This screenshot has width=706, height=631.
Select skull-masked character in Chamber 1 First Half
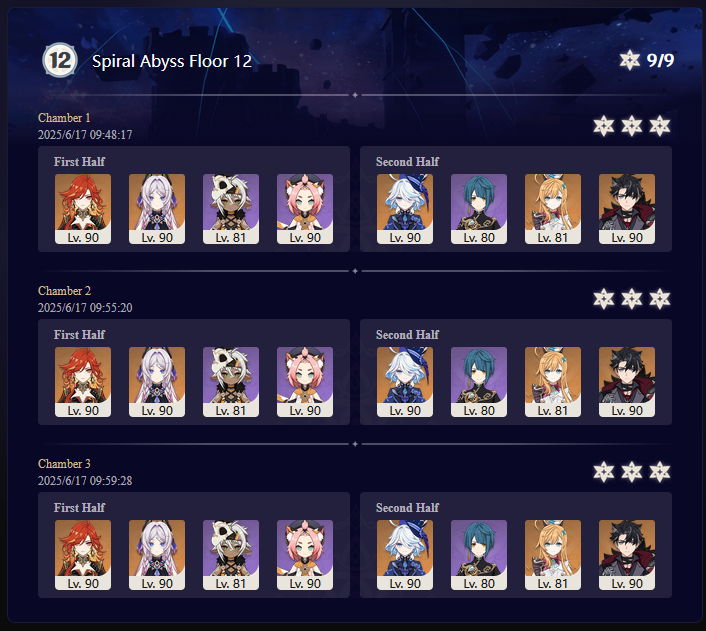tap(231, 209)
